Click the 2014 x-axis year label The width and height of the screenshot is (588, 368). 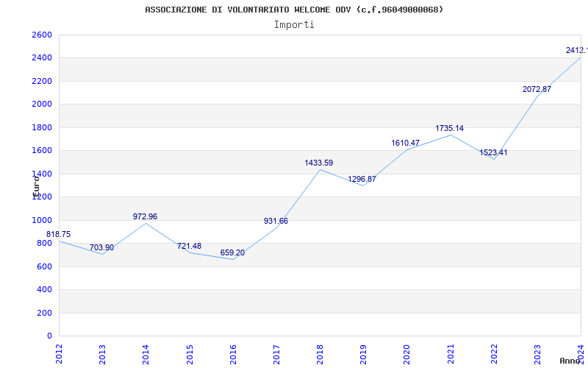[146, 354]
